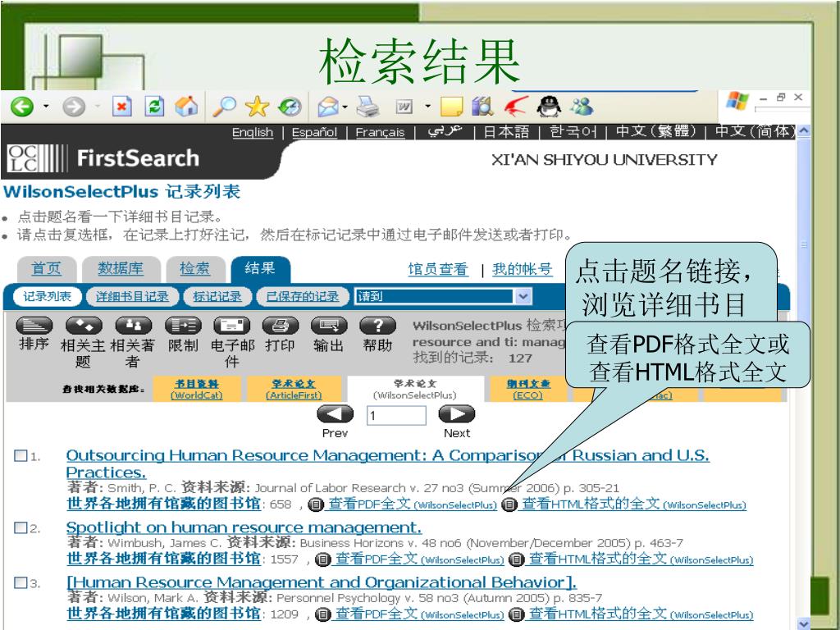Refresh the page with the green arrows icon
The image size is (840, 630).
click(x=154, y=107)
